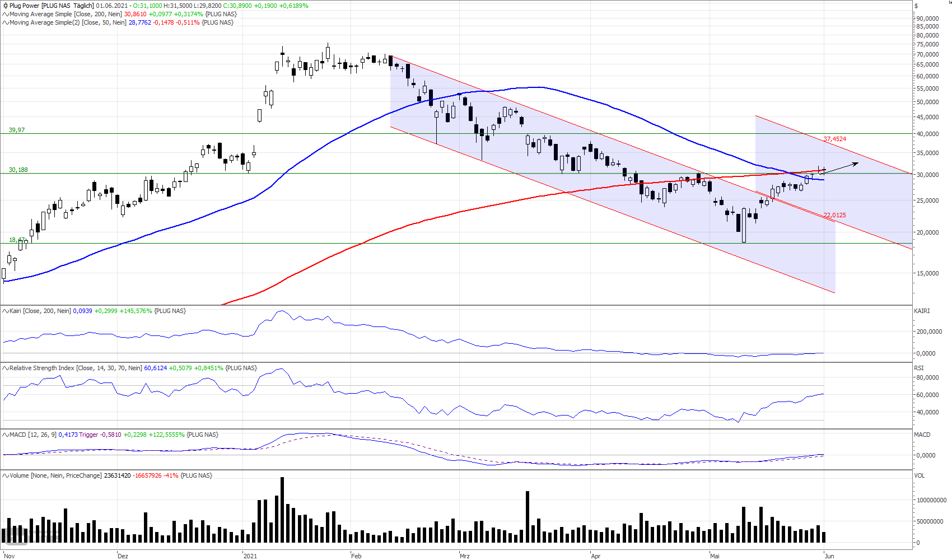
Task: Click the candlestick icon beside Plug Power
Action: click(x=6, y=6)
